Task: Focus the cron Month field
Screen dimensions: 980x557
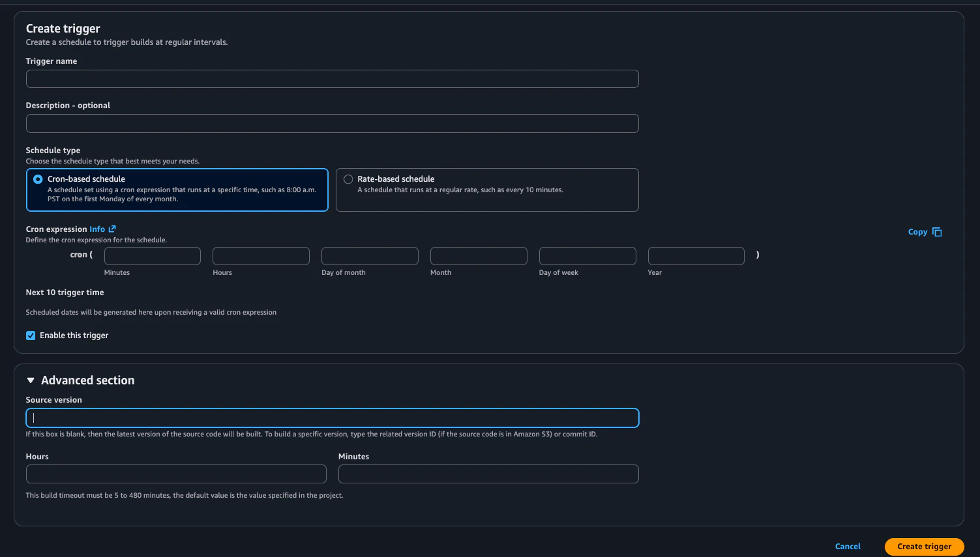Action: [x=479, y=256]
